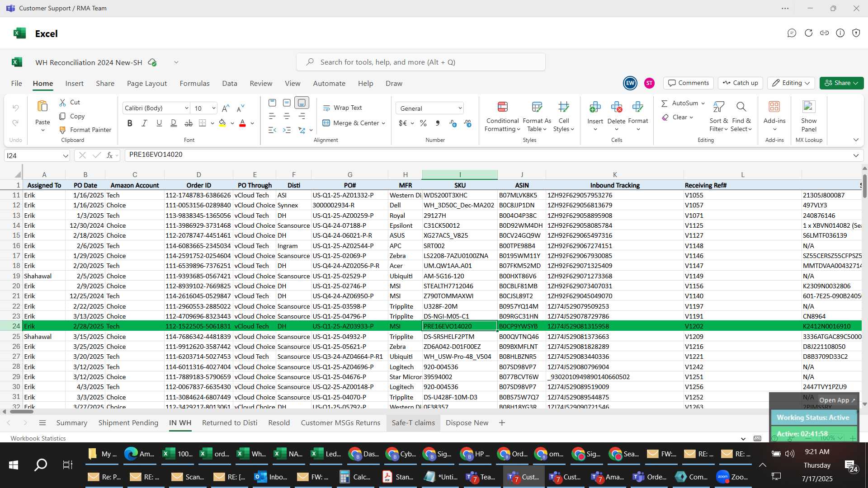Decrease indent

click(272, 130)
